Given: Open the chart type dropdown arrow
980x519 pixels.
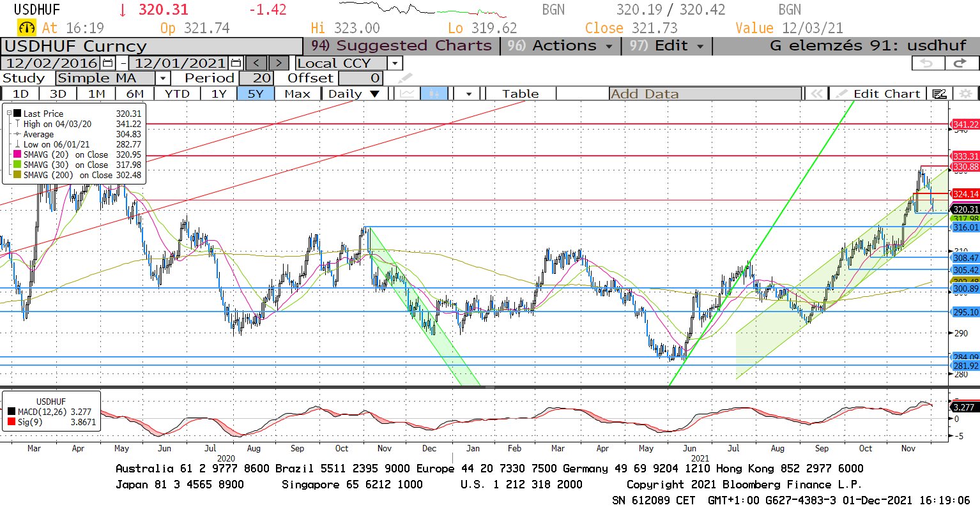Looking at the screenshot, I should [469, 94].
